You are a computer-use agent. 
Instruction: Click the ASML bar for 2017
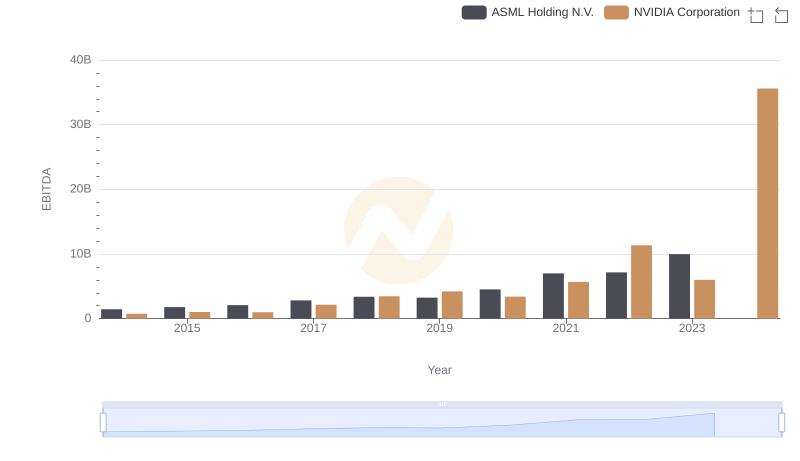pyautogui.click(x=301, y=309)
